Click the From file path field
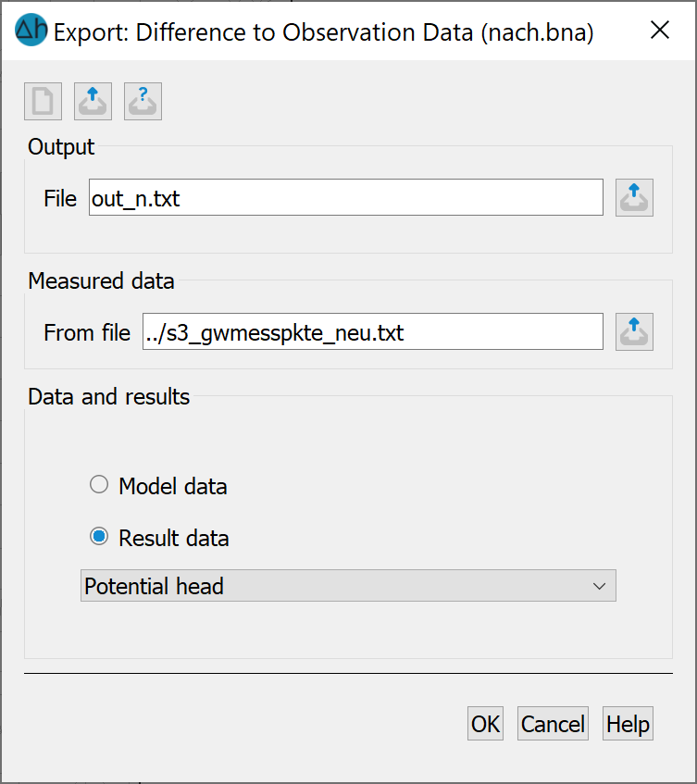This screenshot has width=697, height=784. point(372,332)
